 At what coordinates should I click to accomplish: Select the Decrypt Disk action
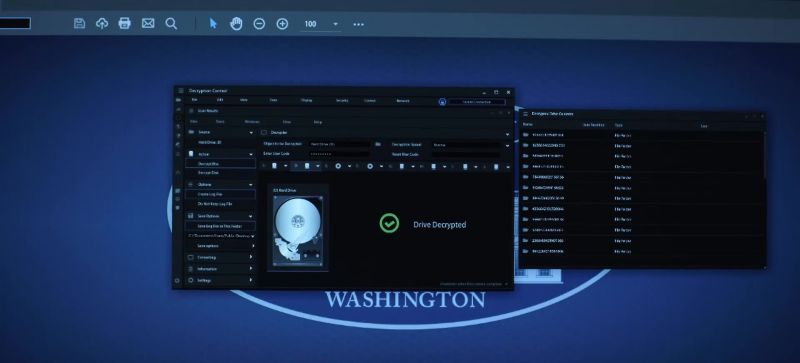click(x=220, y=163)
